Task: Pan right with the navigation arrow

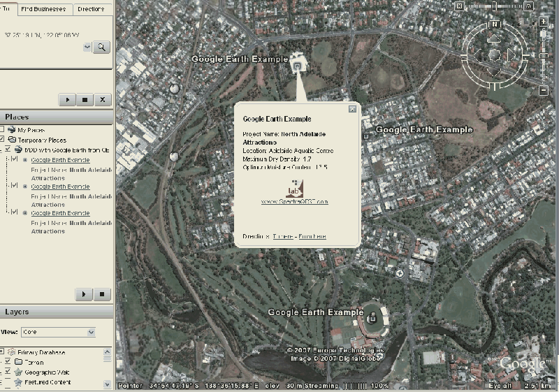Action: 511,55
